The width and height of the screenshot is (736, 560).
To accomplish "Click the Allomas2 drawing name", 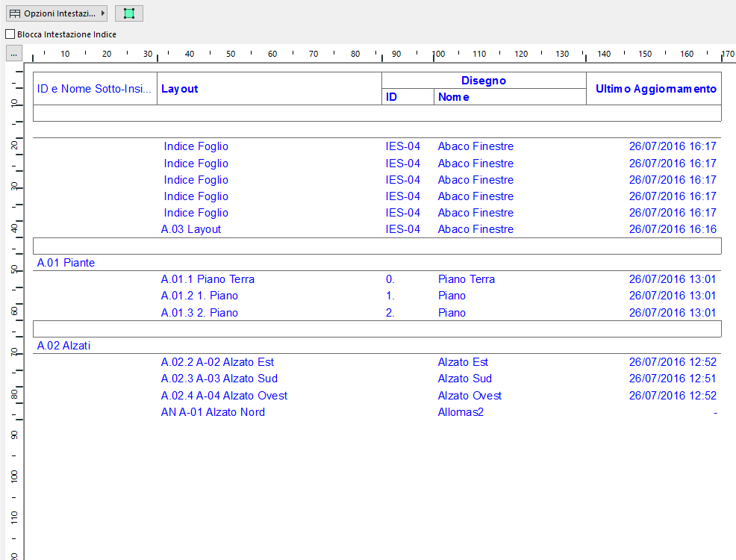I will point(461,412).
